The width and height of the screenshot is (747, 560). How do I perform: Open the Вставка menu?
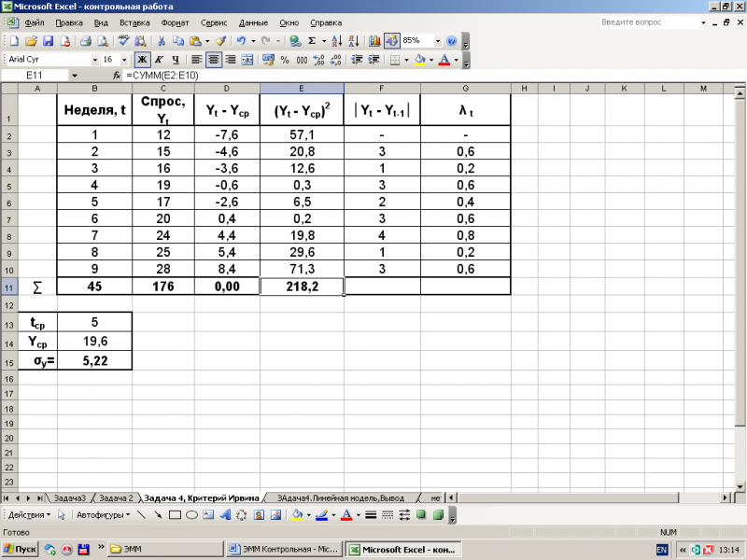(x=134, y=22)
